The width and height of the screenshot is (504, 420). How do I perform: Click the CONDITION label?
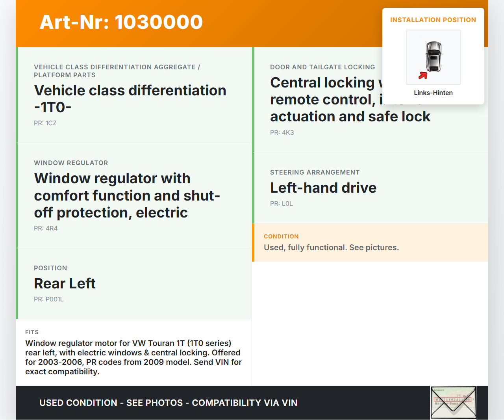[281, 236]
